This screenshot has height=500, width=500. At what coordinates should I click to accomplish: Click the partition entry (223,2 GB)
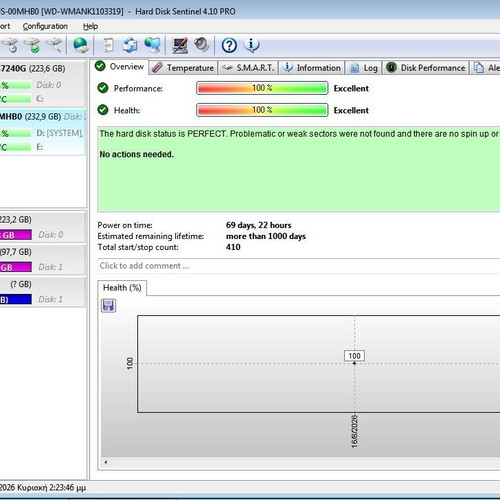coord(43,227)
